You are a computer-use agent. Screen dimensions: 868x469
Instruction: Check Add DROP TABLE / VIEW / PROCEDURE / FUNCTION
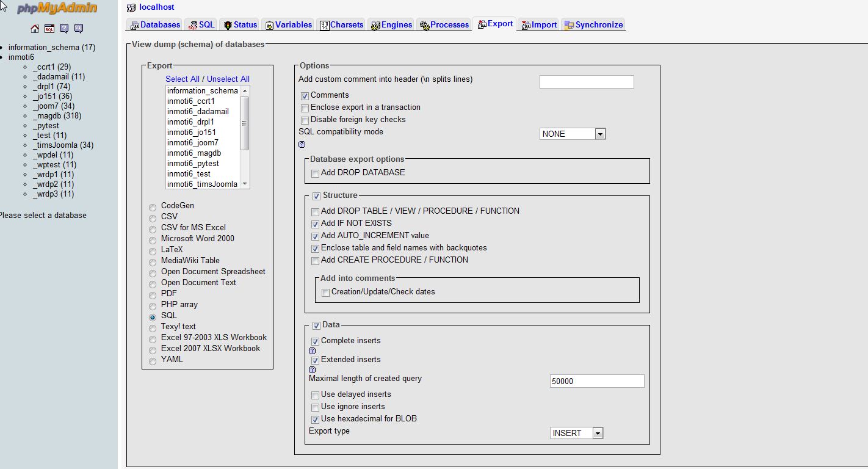(315, 212)
